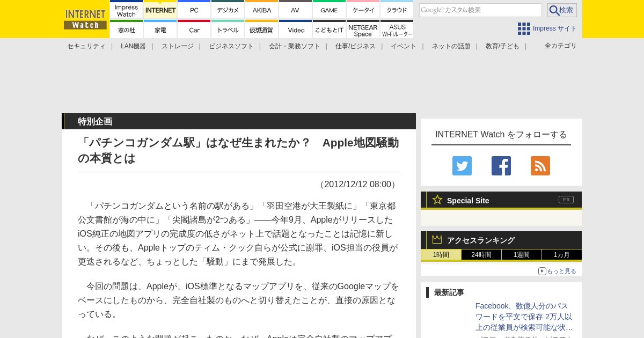The image size is (644, 338).
Task: Open the Car Watch tab
Action: point(194,30)
